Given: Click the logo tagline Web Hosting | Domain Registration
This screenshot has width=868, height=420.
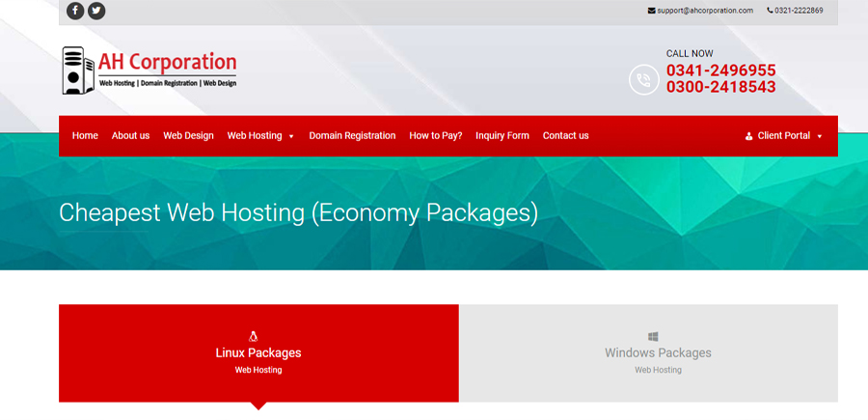Looking at the screenshot, I should (x=168, y=84).
